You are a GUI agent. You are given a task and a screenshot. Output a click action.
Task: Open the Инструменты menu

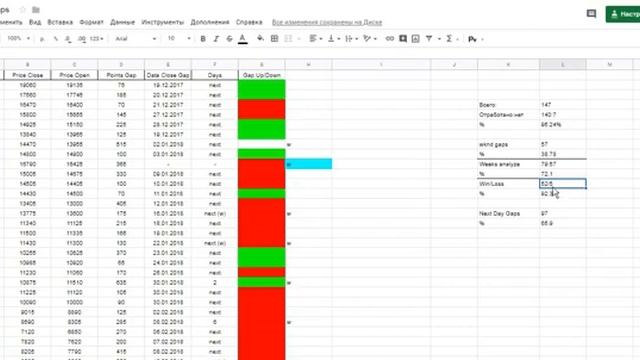click(162, 22)
